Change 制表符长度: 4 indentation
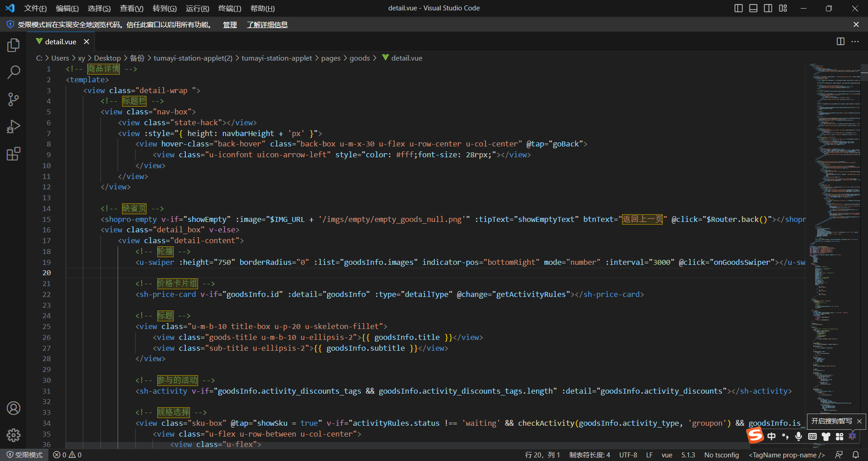Viewport: 868px width, 461px height. tap(590, 455)
